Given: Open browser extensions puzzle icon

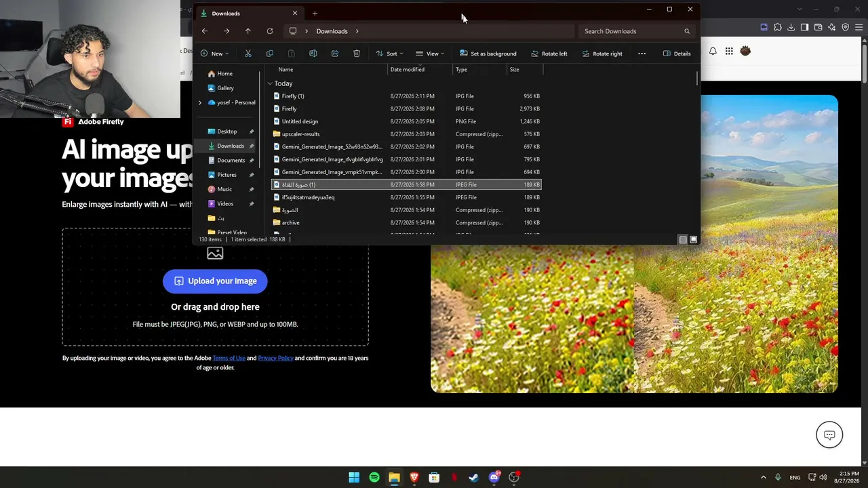Looking at the screenshot, I should [x=778, y=27].
